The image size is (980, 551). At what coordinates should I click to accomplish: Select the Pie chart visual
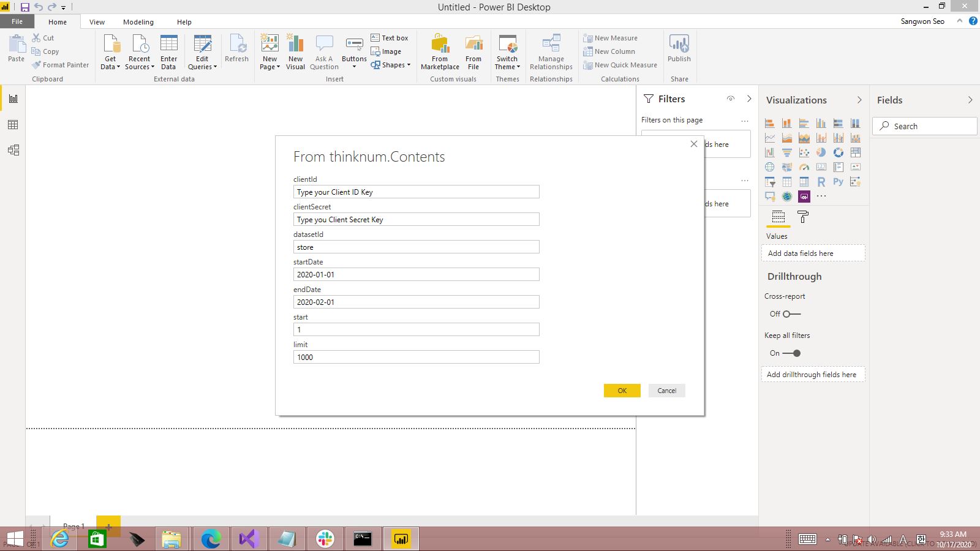821,152
